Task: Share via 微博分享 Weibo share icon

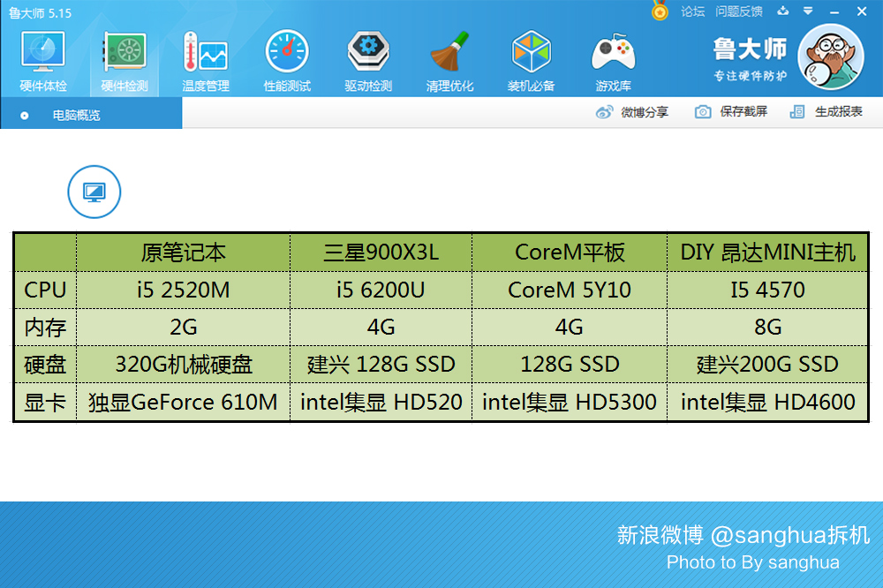Action: [x=629, y=112]
